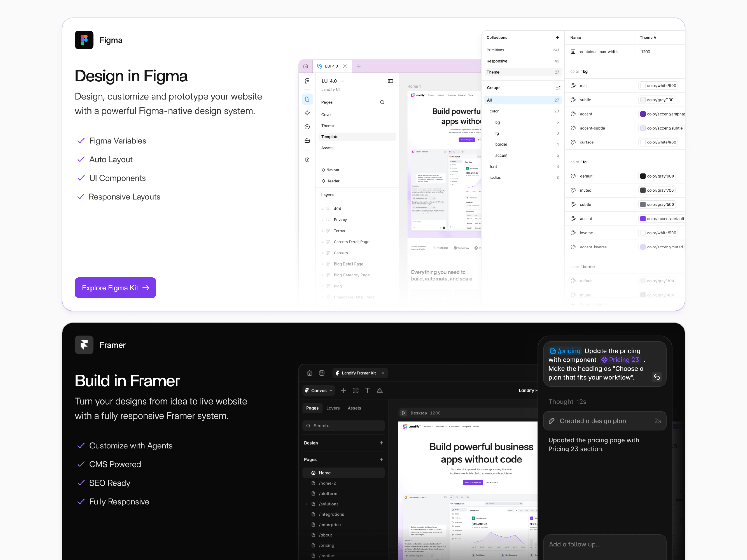This screenshot has height=560, width=747.
Task: Open the LUI 4.0 file name dropdown
Action: pos(343,81)
